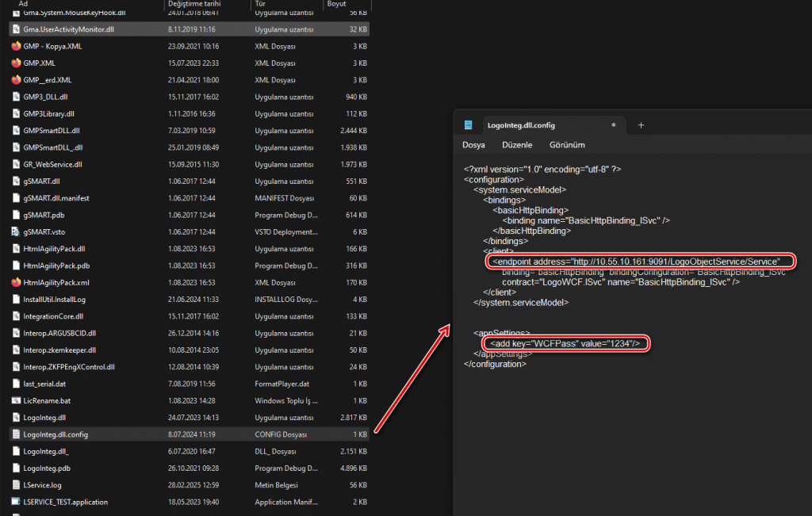This screenshot has width=812, height=516.
Task: Click the Notepad icon in the LogoInteg.dll.config tab
Action: (x=469, y=125)
